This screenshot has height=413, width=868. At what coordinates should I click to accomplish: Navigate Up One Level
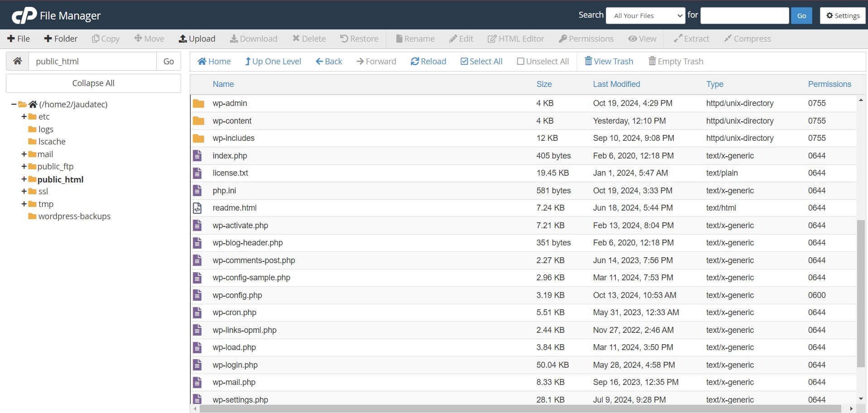[x=273, y=61]
